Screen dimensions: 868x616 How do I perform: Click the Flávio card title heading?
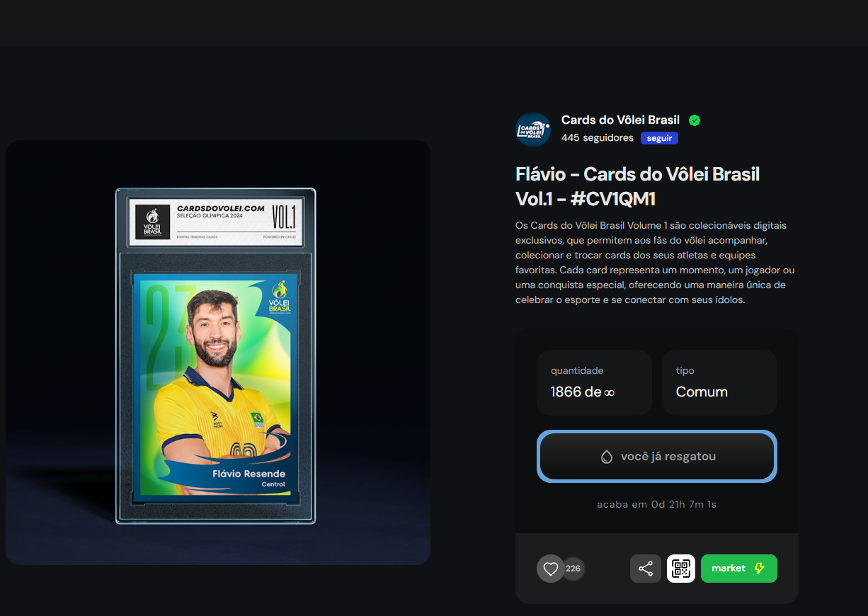[638, 186]
